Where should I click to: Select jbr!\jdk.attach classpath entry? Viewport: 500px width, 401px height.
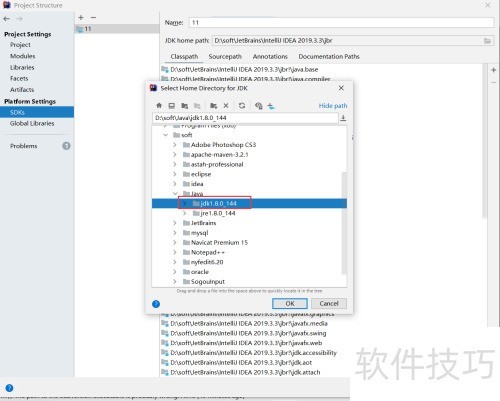(x=245, y=372)
